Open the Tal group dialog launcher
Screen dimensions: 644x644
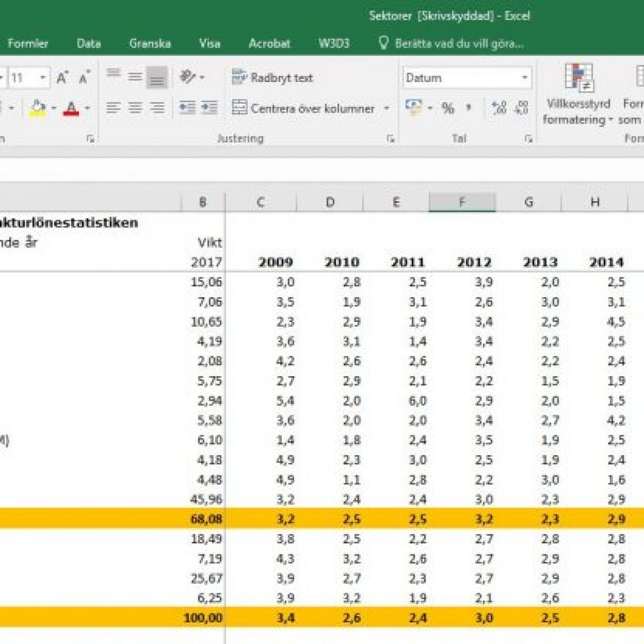(x=529, y=139)
